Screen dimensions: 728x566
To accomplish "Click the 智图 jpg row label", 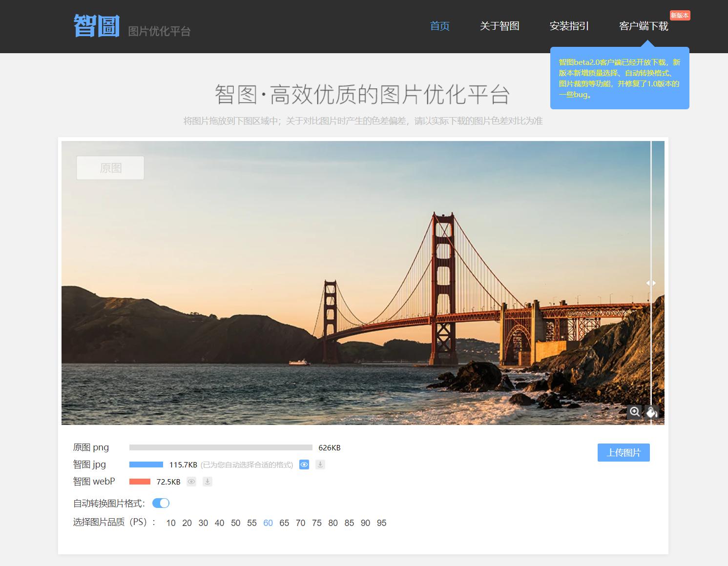I will coord(89,465).
